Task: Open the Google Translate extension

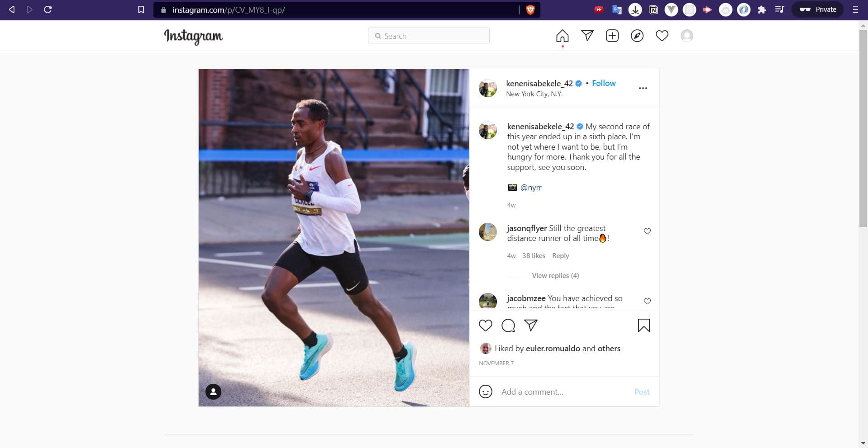Action: [x=617, y=9]
